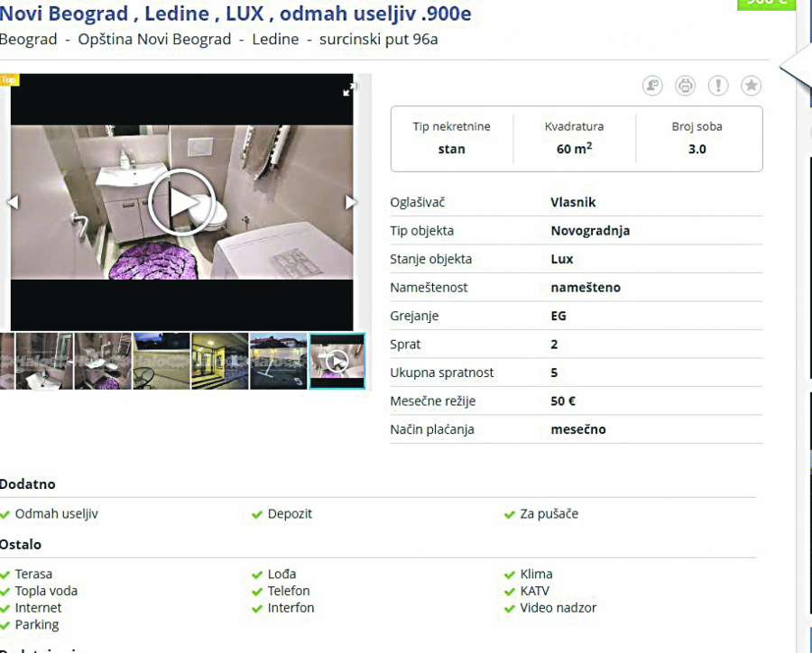This screenshot has height=653, width=812.
Task: Click the first round icon beside the printer
Action: (x=652, y=86)
